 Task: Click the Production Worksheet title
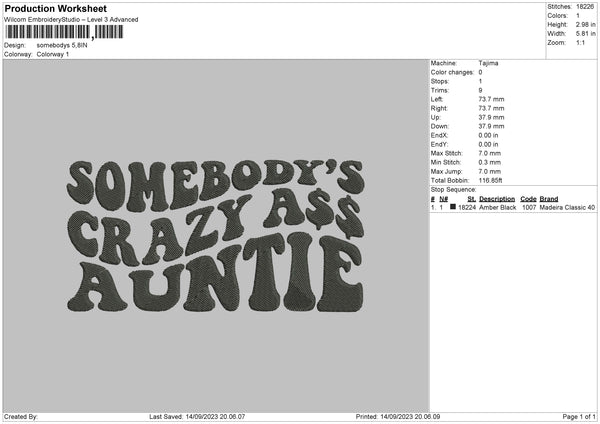coord(55,8)
